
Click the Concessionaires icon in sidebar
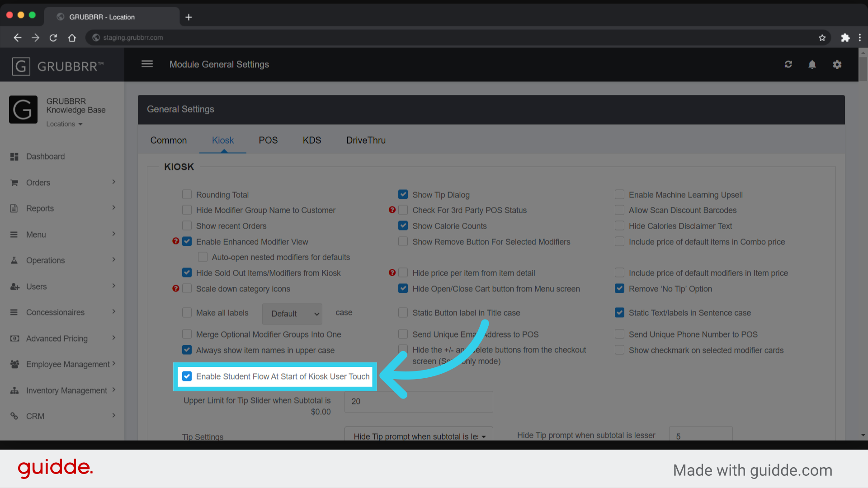pos(14,312)
